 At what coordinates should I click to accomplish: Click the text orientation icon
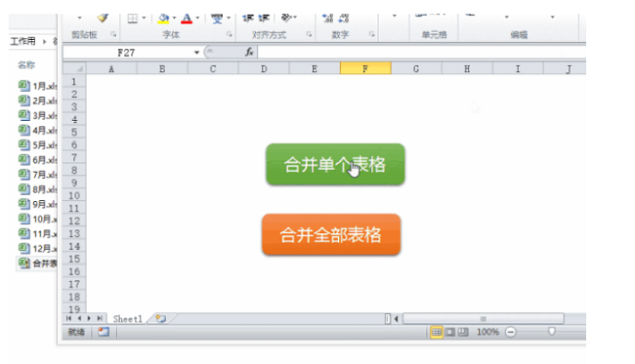click(x=286, y=18)
